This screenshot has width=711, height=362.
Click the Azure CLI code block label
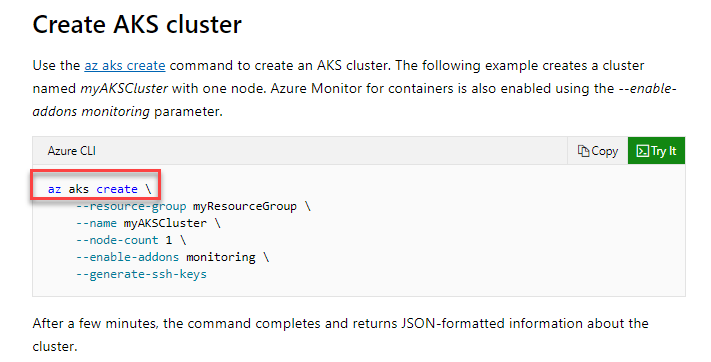(x=72, y=151)
